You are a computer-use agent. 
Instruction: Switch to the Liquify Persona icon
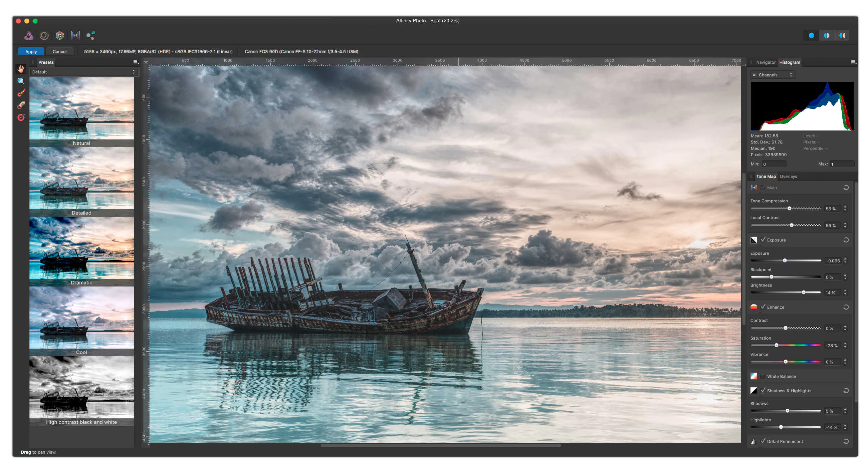click(44, 35)
